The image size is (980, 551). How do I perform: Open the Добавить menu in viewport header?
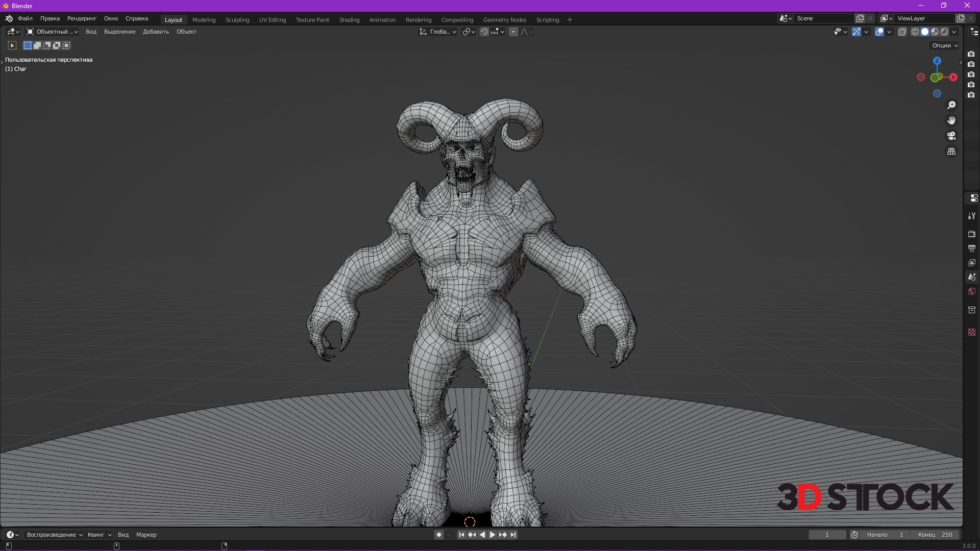(156, 32)
